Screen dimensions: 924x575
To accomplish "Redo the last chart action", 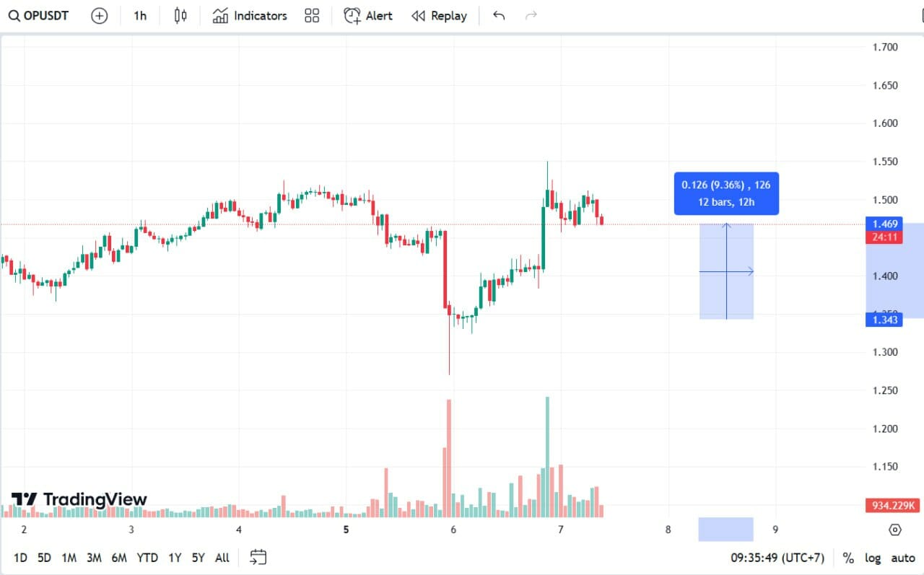I will tap(531, 15).
